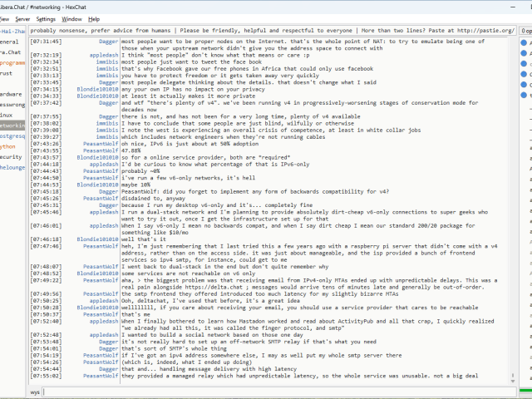Minimize the HexChat window
532x399 pixels.
[x=513, y=7]
